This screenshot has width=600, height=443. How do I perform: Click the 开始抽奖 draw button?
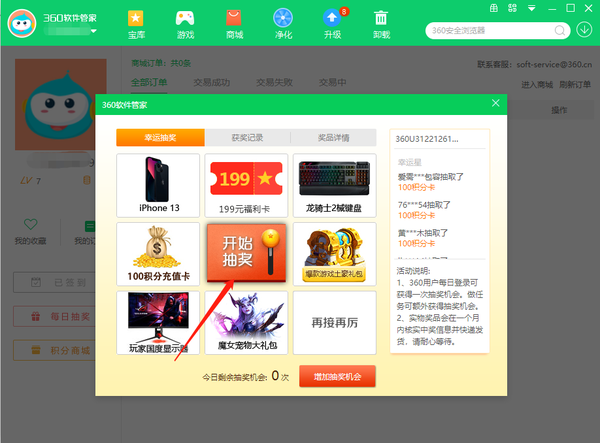pyautogui.click(x=246, y=253)
